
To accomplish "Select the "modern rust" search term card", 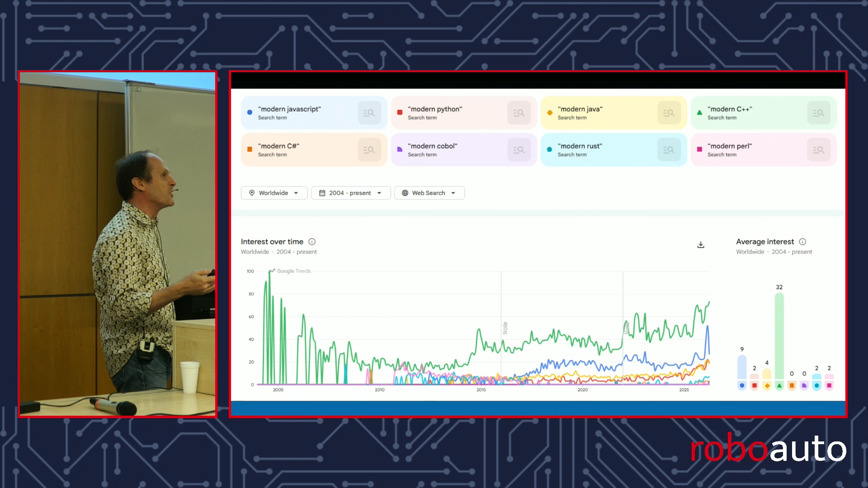I will tap(613, 150).
